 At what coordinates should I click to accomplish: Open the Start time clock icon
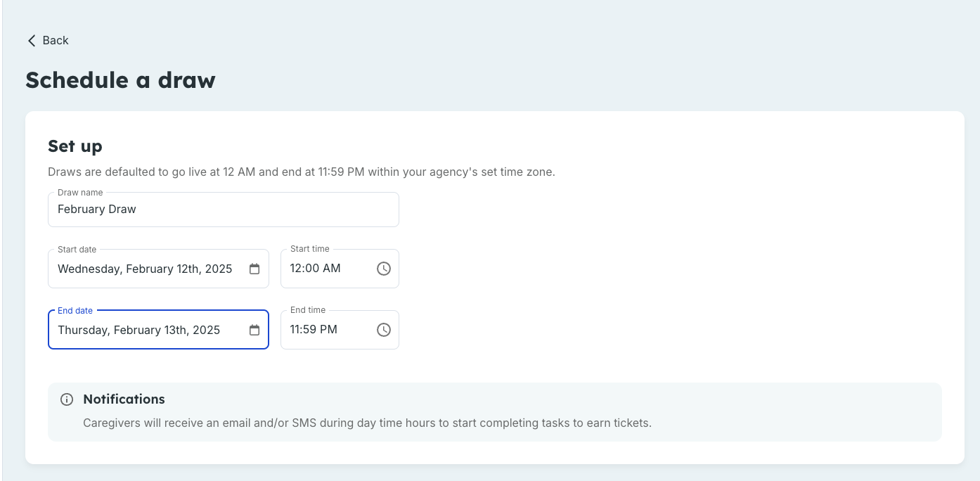tap(383, 269)
